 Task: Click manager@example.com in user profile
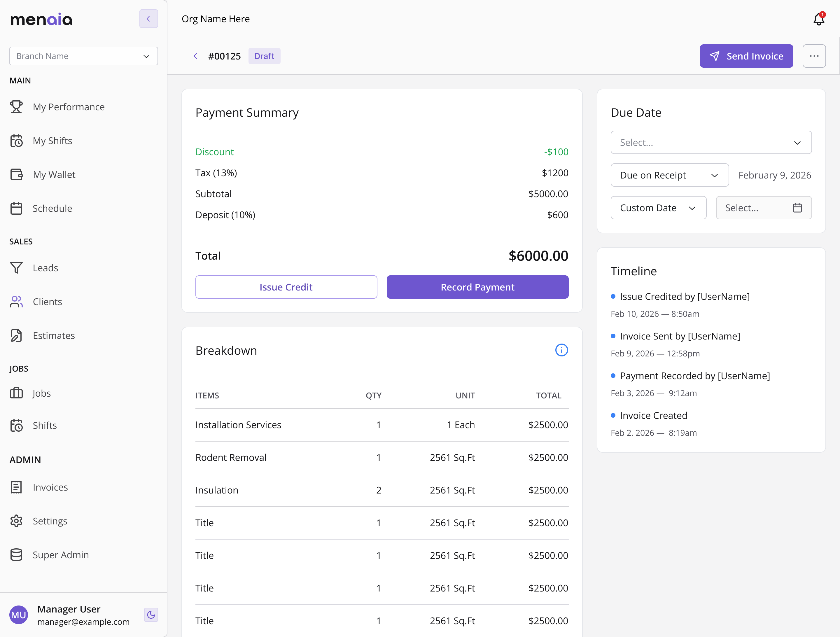pyautogui.click(x=83, y=622)
